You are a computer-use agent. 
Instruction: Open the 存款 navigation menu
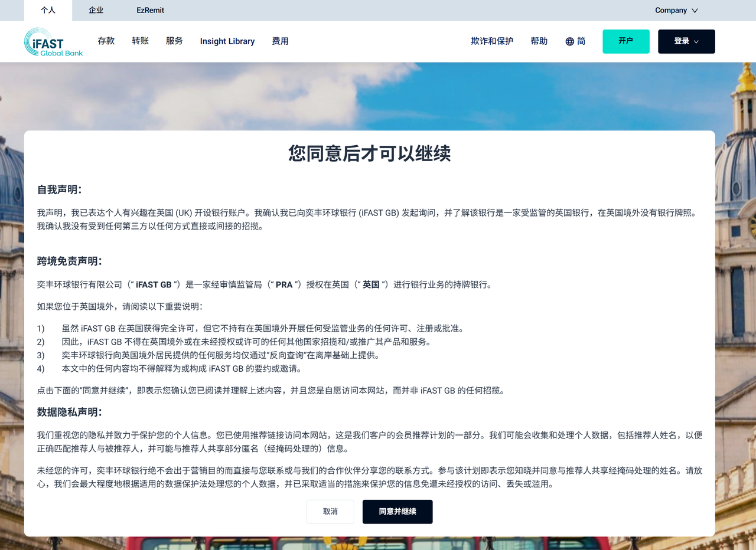(x=106, y=41)
